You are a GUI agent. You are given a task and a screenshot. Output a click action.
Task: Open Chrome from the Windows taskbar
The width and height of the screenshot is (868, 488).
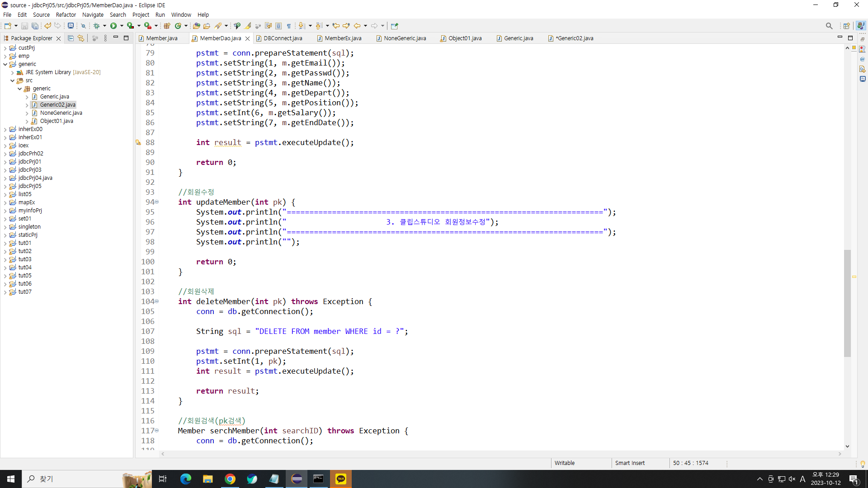coord(230,479)
